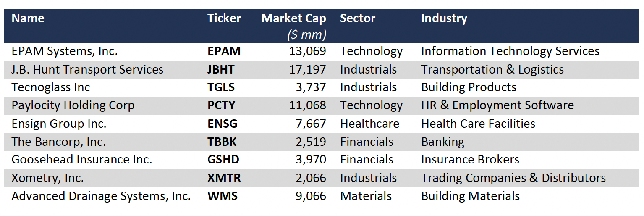
Task: Click the J.B. Hunt Transport Services row name
Action: (87, 69)
